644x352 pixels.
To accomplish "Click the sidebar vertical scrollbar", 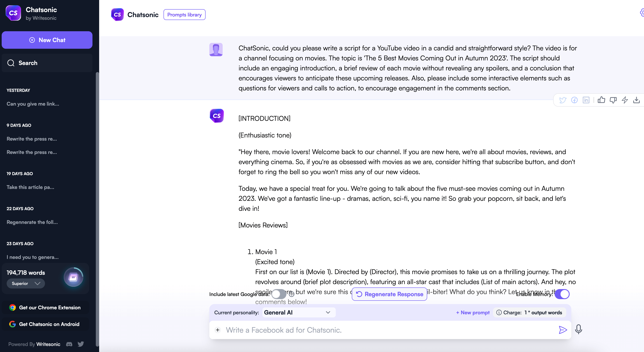I will pos(97,210).
